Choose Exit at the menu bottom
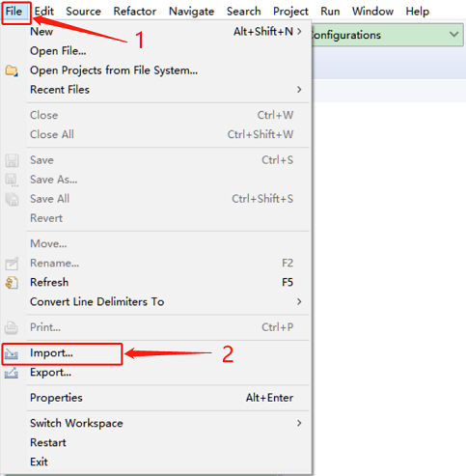This screenshot has height=476, width=466. (39, 462)
